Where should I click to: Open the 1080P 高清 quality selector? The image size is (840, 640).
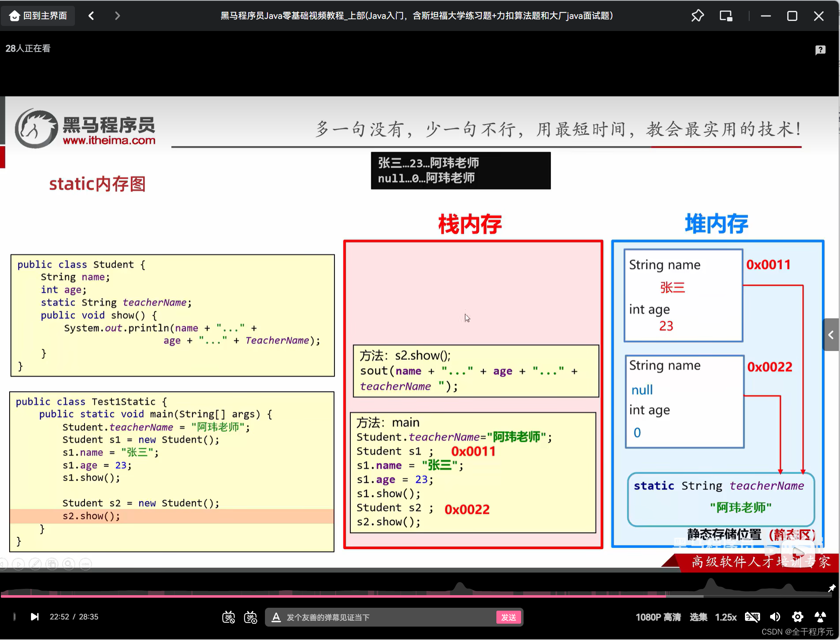658,617
